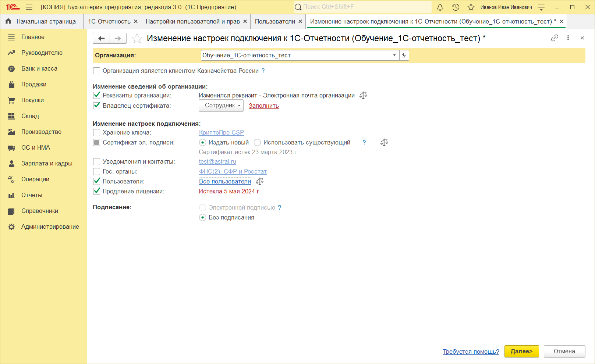
Task: Go forward with the right arrow button
Action: click(x=118, y=38)
